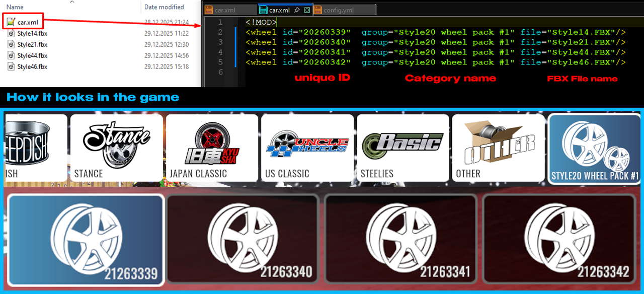
Task: Open the Steelies wheel category
Action: 403,148
